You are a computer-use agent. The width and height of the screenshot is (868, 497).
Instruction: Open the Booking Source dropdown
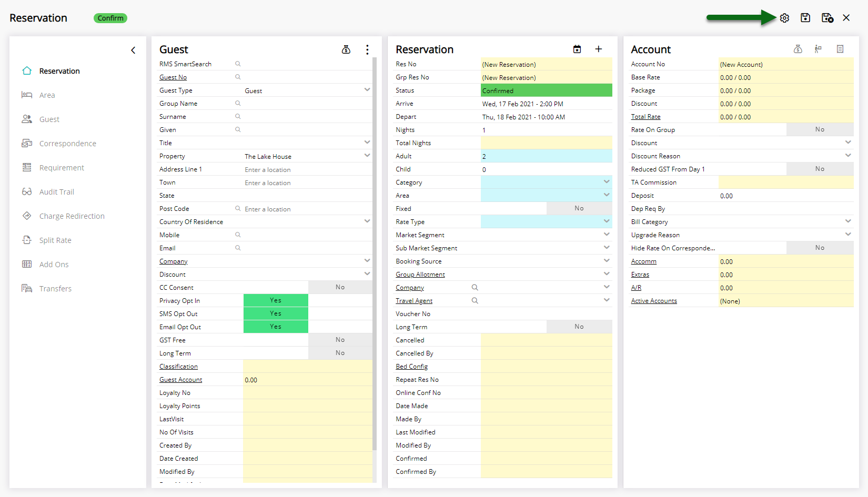pyautogui.click(x=606, y=260)
